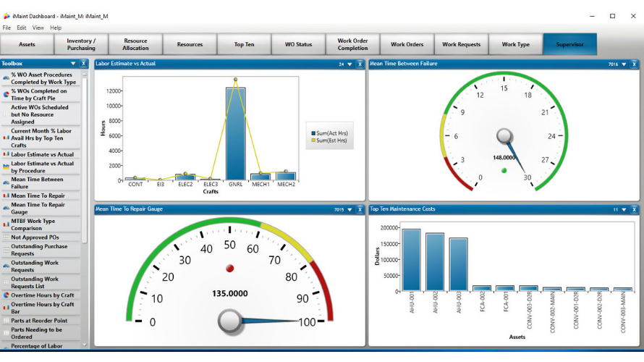Click pie icon next to Overtime Hours by Craft

coord(7,295)
